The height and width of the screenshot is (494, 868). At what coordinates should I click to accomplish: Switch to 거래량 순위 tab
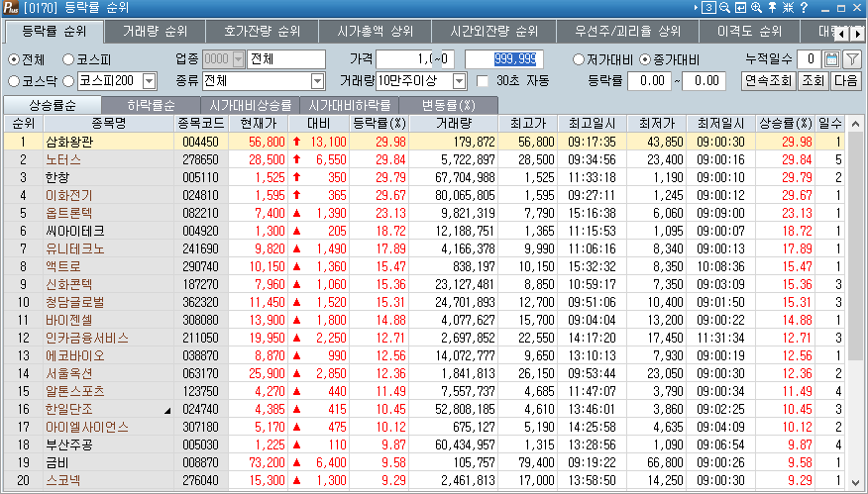tap(155, 32)
